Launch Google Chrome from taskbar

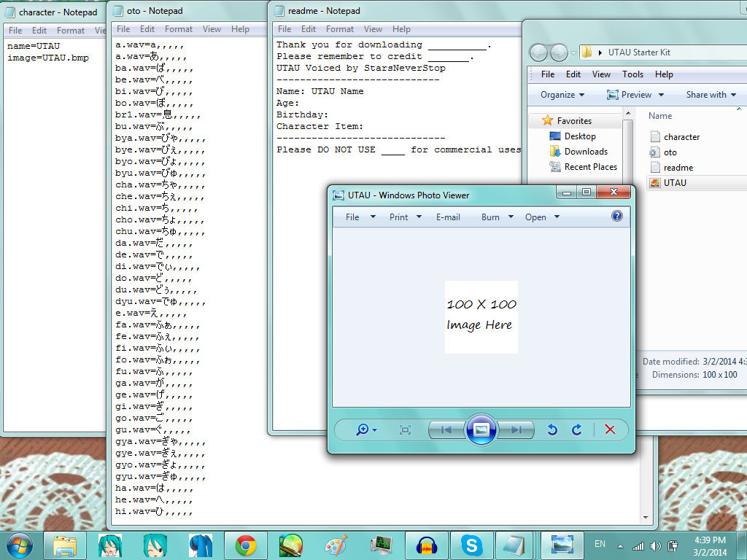[x=246, y=545]
